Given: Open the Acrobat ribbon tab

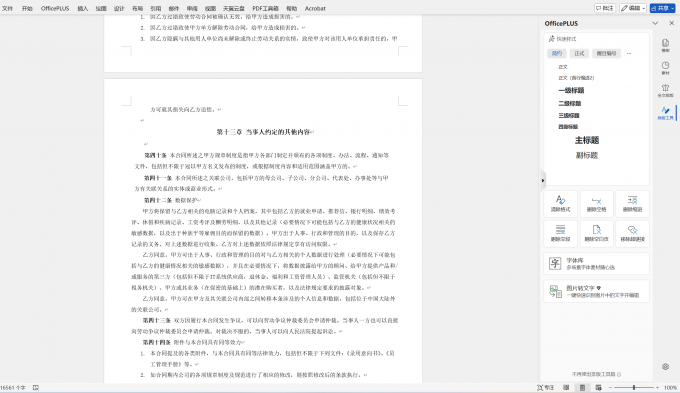Looking at the screenshot, I should point(315,8).
